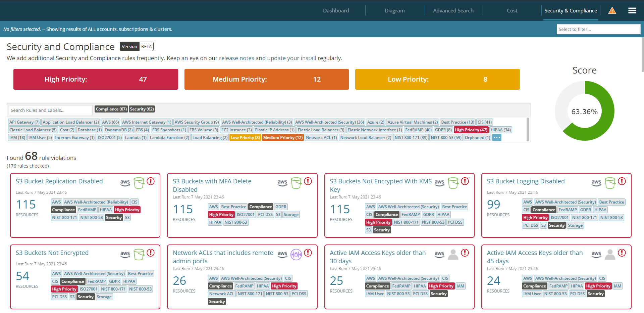
Task: Click AWS logo on MFA Delete Disabled card
Action: point(282,183)
